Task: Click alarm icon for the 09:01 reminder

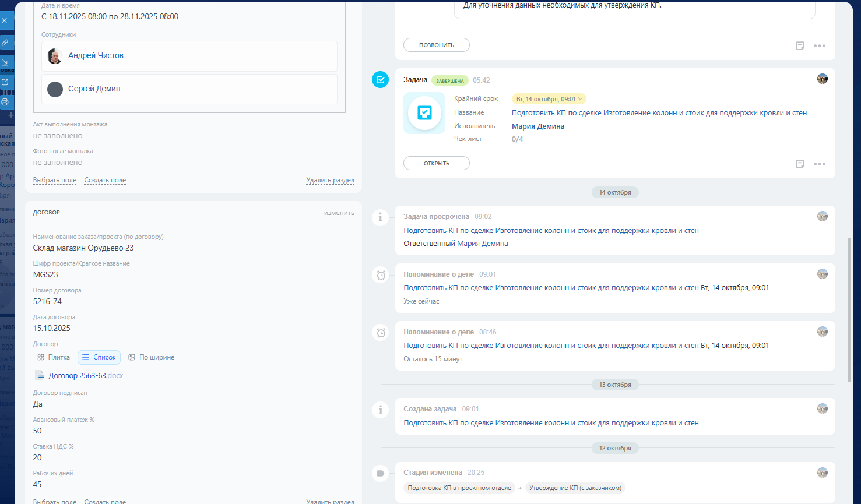Action: pos(381,275)
